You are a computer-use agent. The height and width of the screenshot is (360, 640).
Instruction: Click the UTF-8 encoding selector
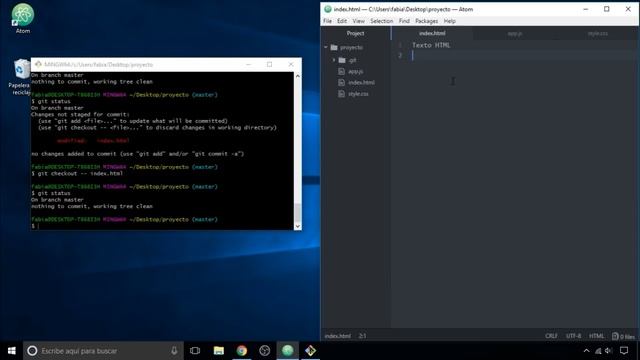pos(573,336)
